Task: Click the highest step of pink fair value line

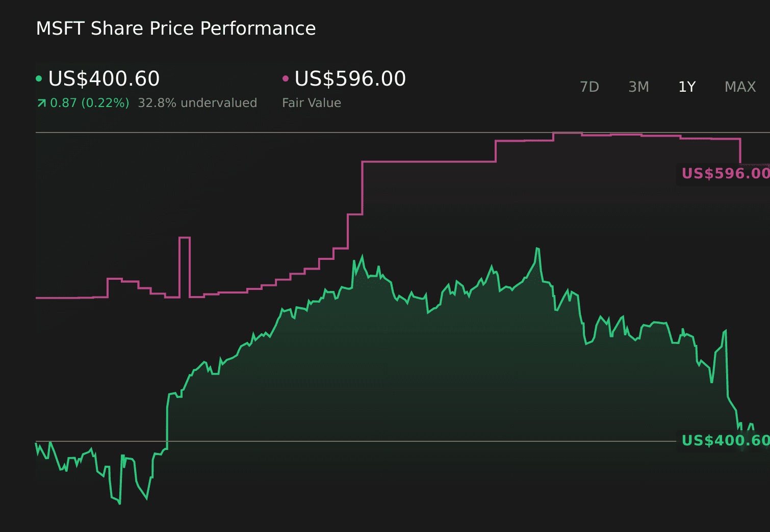Action: pyautogui.click(x=567, y=133)
